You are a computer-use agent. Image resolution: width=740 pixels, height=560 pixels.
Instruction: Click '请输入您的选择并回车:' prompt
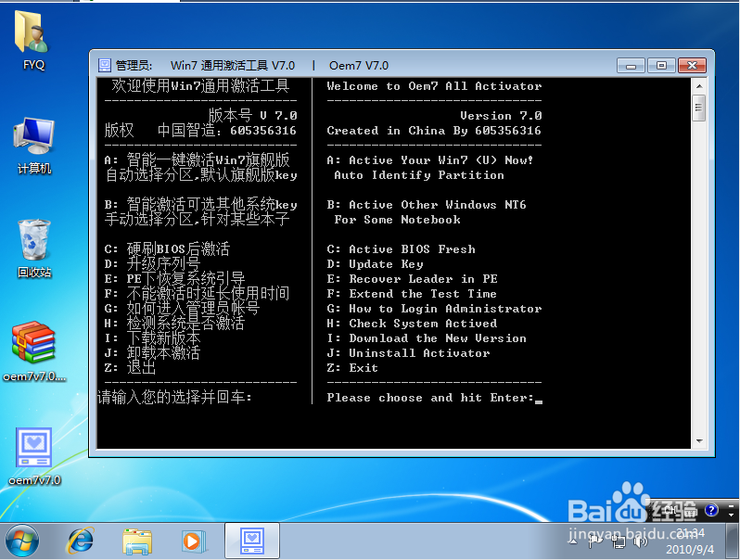tap(174, 397)
